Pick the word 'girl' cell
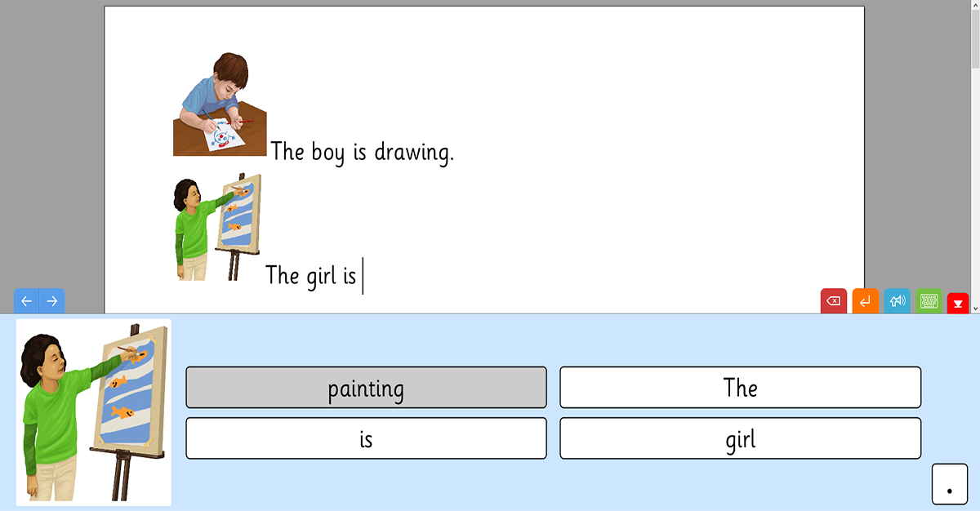 (x=740, y=439)
